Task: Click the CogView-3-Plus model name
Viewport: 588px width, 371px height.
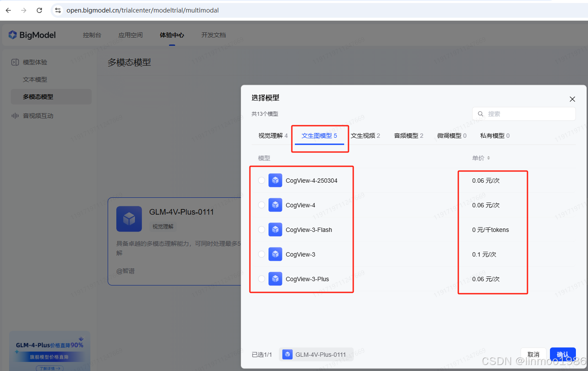Action: pyautogui.click(x=307, y=279)
